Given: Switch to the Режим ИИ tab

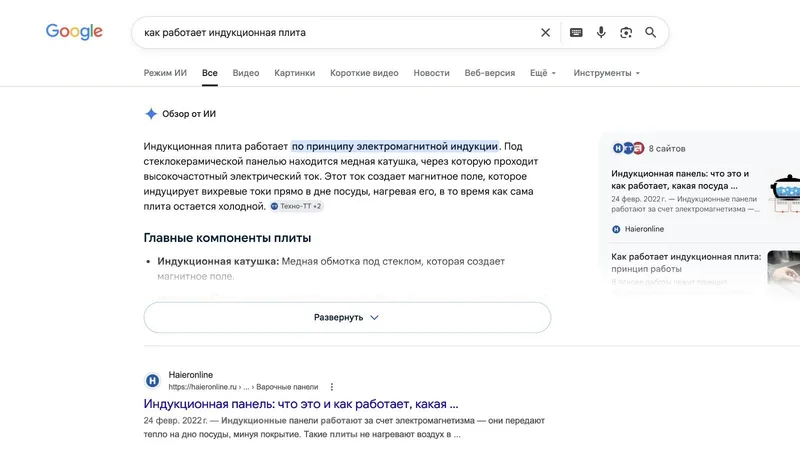Looking at the screenshot, I should click(x=165, y=73).
